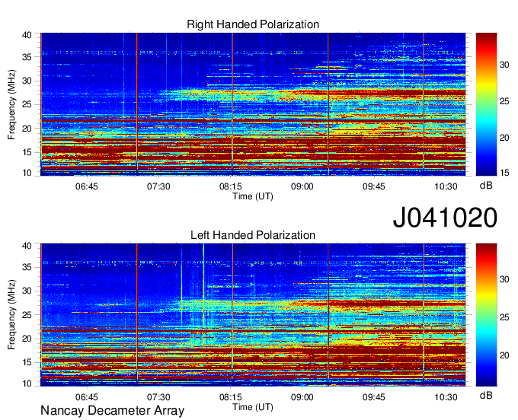Click the 10 MHz tick label of lower plot

pos(27,383)
